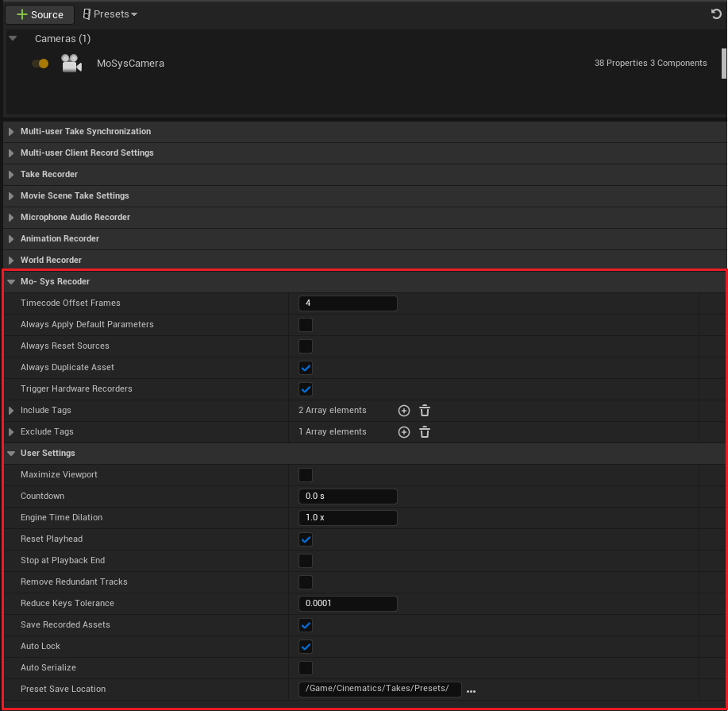This screenshot has width=728, height=711.
Task: Click the green plus Source button
Action: pyautogui.click(x=40, y=14)
